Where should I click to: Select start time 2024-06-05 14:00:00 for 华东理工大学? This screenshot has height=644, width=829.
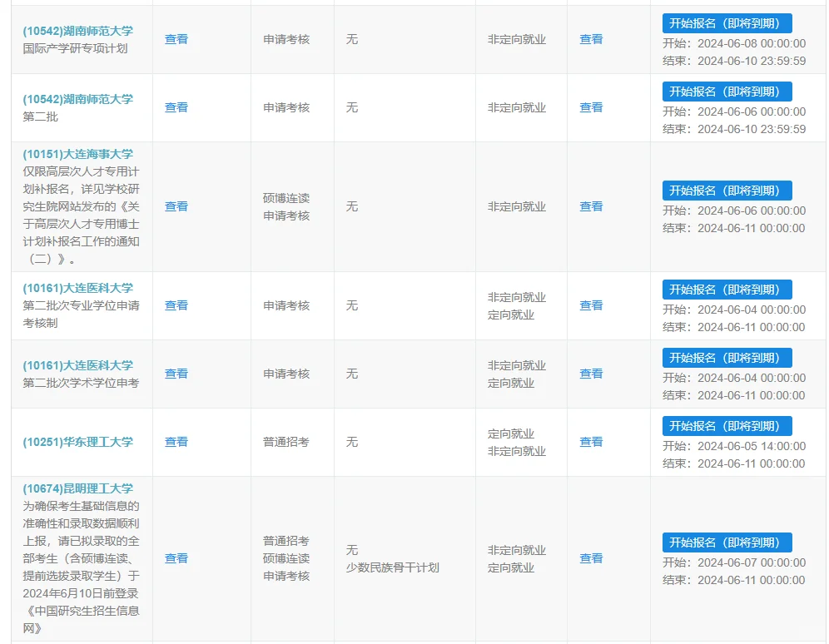click(x=752, y=446)
